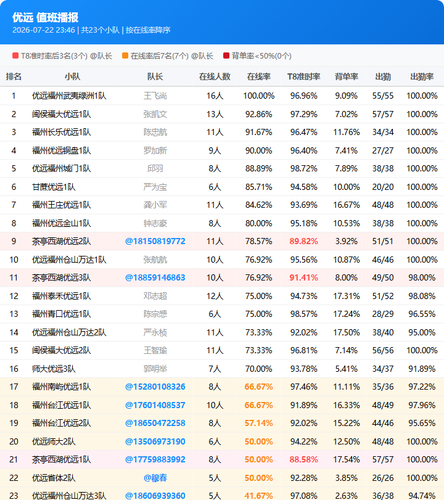Click the 12人 online count cell
The width and height of the screenshot is (444, 500).
[x=215, y=296]
